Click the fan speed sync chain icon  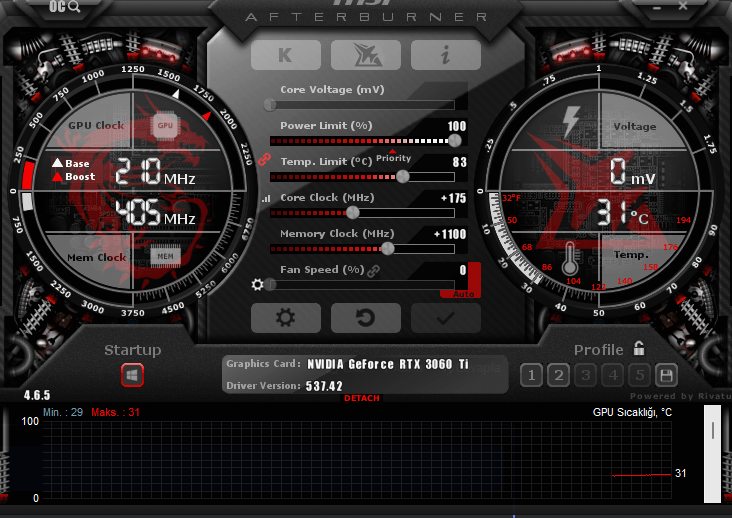[373, 270]
